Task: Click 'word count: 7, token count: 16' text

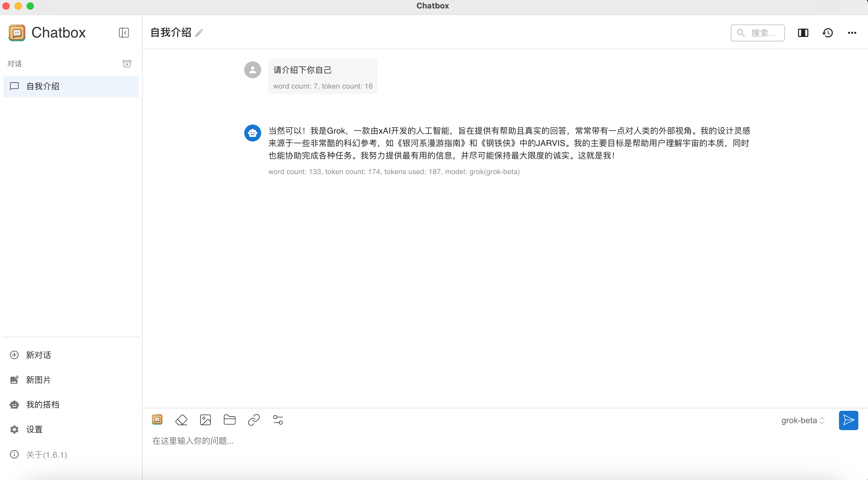Action: (x=323, y=86)
